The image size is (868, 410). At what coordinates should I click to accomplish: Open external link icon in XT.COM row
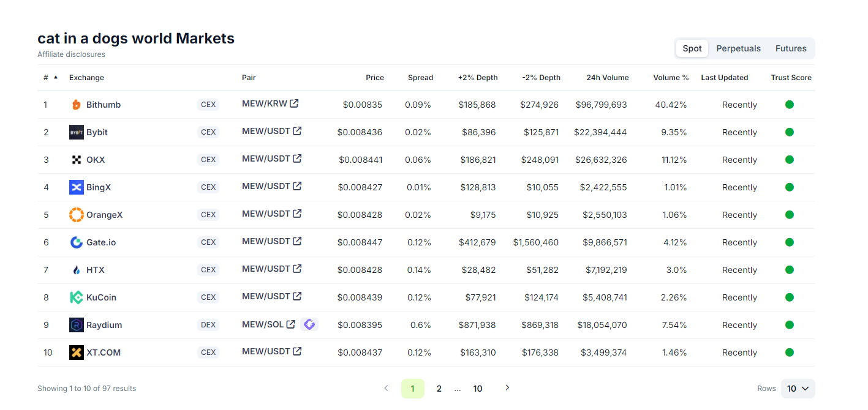tap(297, 351)
